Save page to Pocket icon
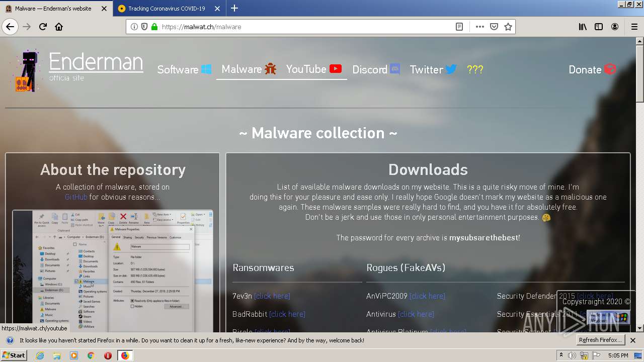Image resolution: width=644 pixels, height=362 pixels. pos(494,27)
